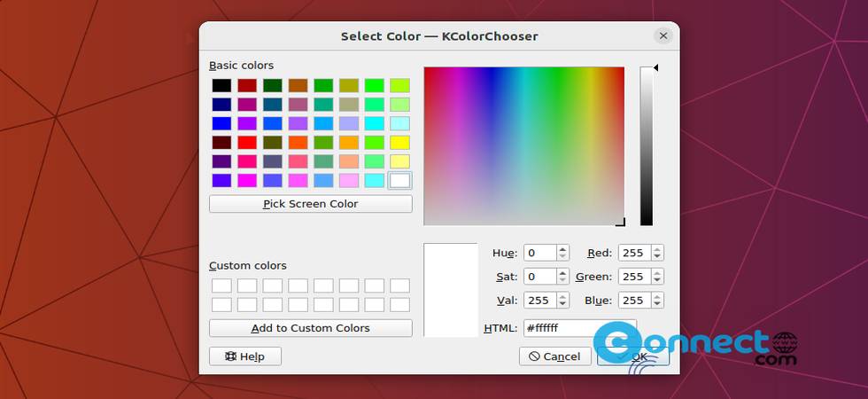The image size is (868, 399).
Task: Close the Select Color dialog
Action: tap(663, 36)
